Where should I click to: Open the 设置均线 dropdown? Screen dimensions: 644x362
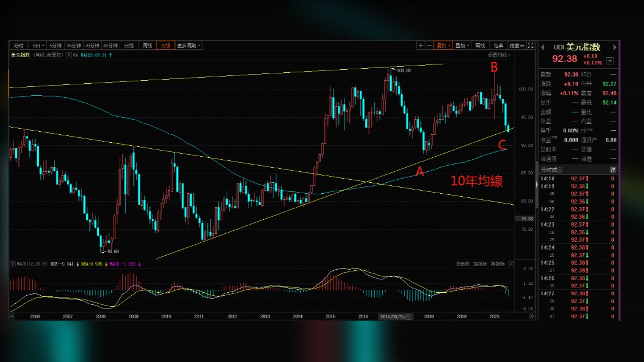[x=499, y=55]
